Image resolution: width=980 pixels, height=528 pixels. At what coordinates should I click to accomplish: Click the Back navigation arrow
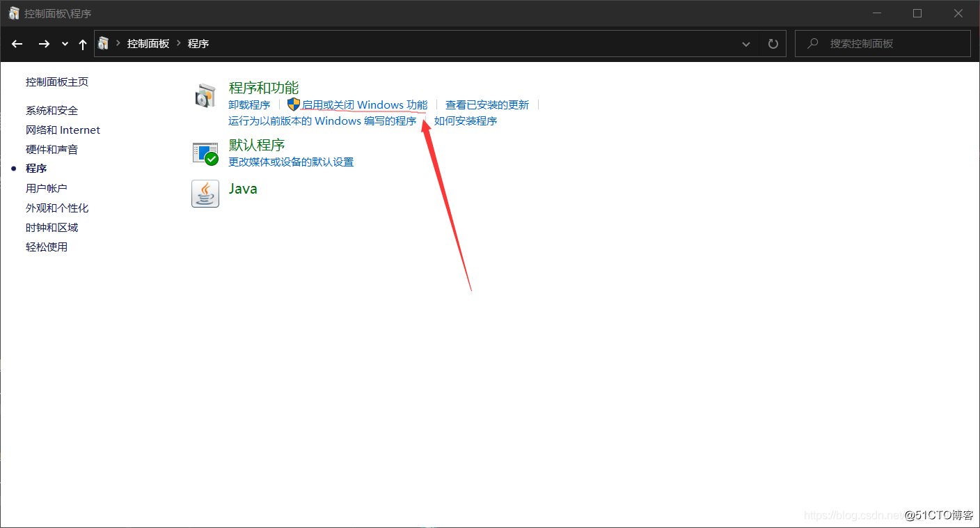click(17, 44)
